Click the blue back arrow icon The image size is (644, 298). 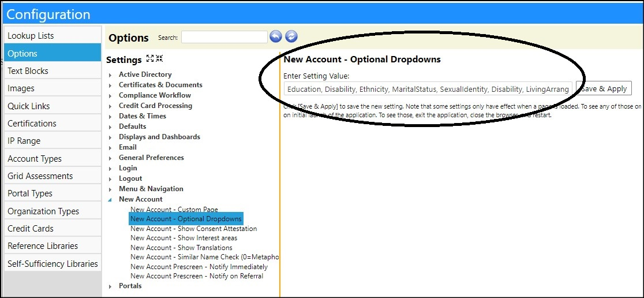276,36
